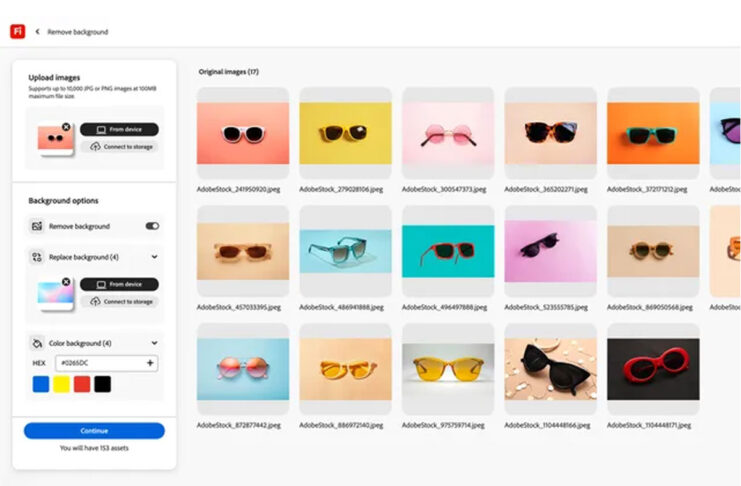Click From device under Upload images
741x486 pixels.
click(x=119, y=129)
